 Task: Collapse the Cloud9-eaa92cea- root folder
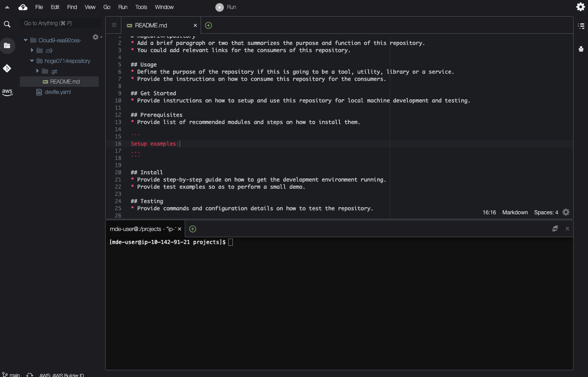click(x=26, y=40)
